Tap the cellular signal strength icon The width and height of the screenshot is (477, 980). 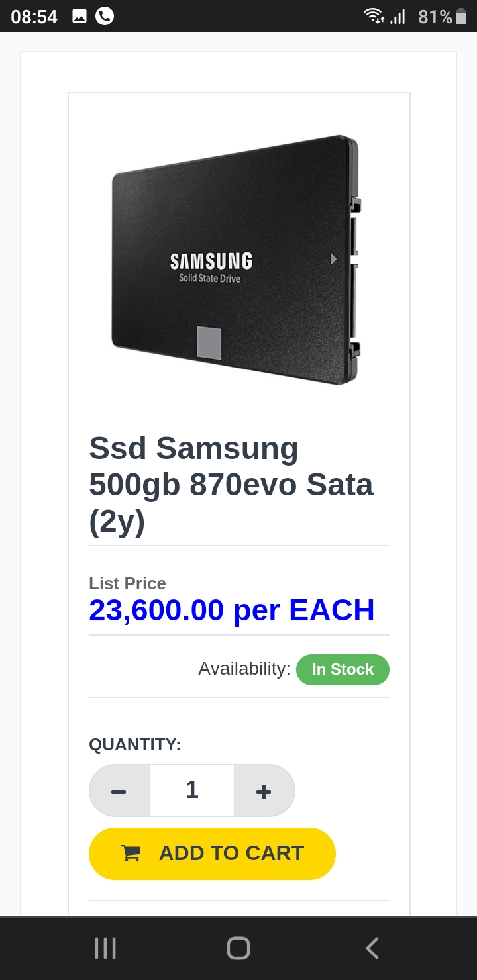point(397,16)
